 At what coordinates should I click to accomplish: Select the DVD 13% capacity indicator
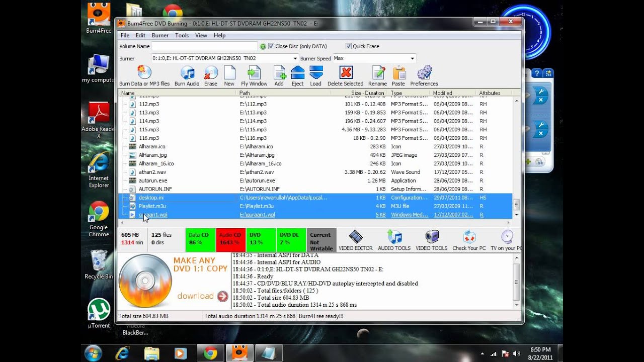pos(261,240)
